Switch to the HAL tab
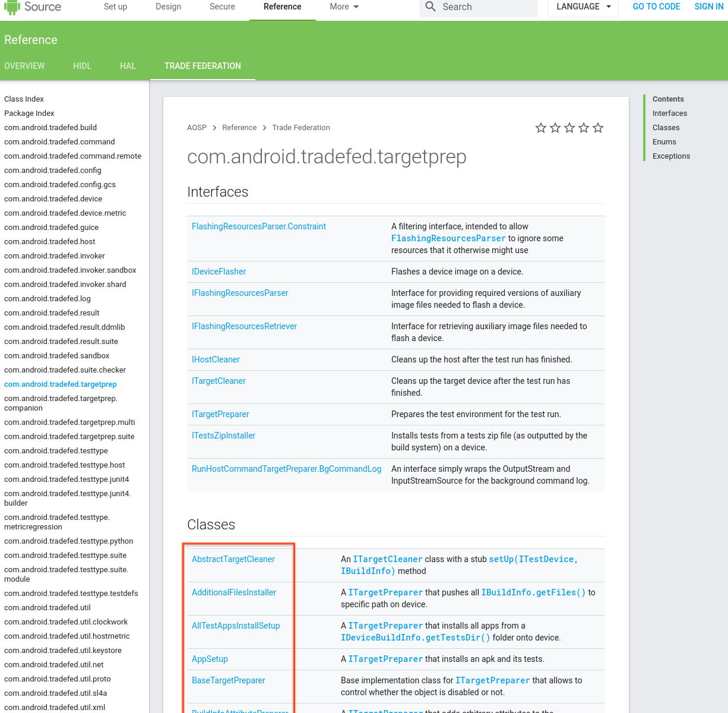 coord(128,66)
